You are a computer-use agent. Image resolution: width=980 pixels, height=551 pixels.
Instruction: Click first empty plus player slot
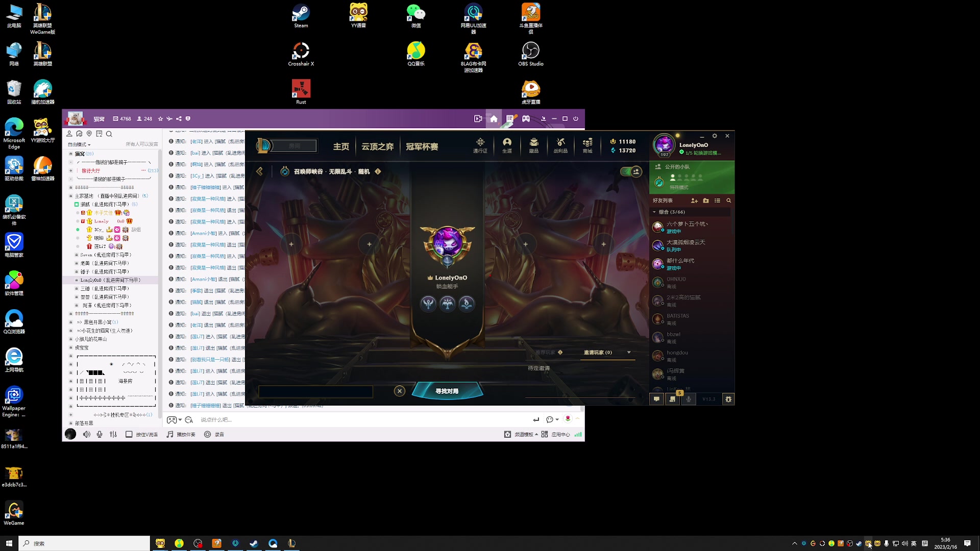[x=291, y=244]
